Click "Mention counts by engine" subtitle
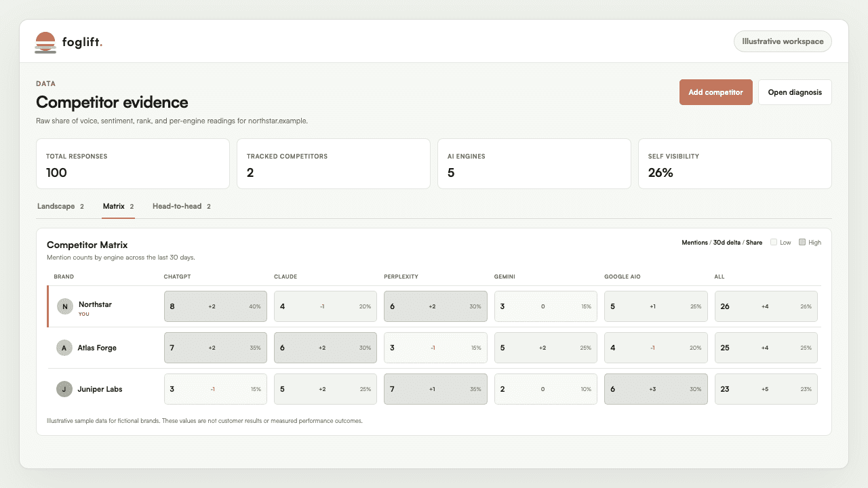 pos(121,258)
